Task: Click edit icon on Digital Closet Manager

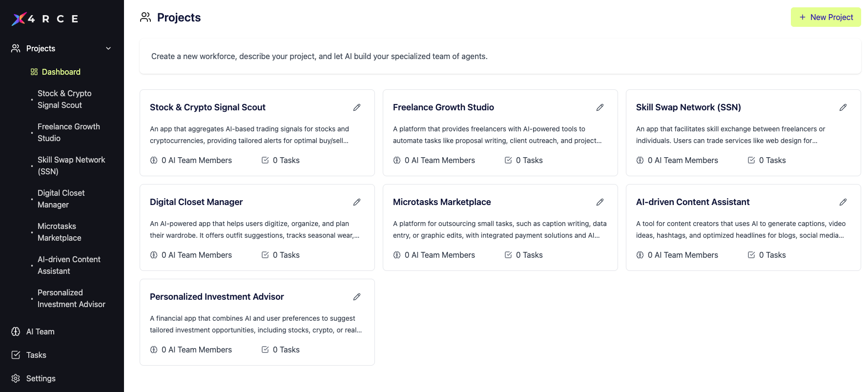Action: click(357, 202)
